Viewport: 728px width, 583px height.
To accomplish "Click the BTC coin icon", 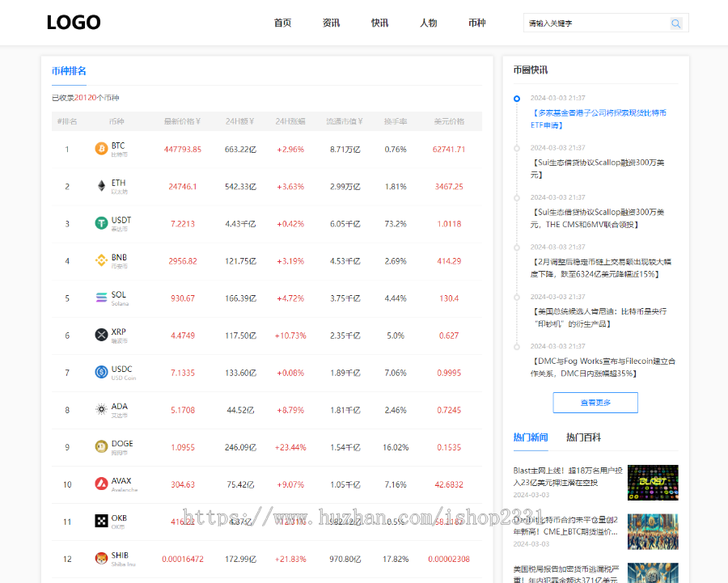I will point(101,149).
